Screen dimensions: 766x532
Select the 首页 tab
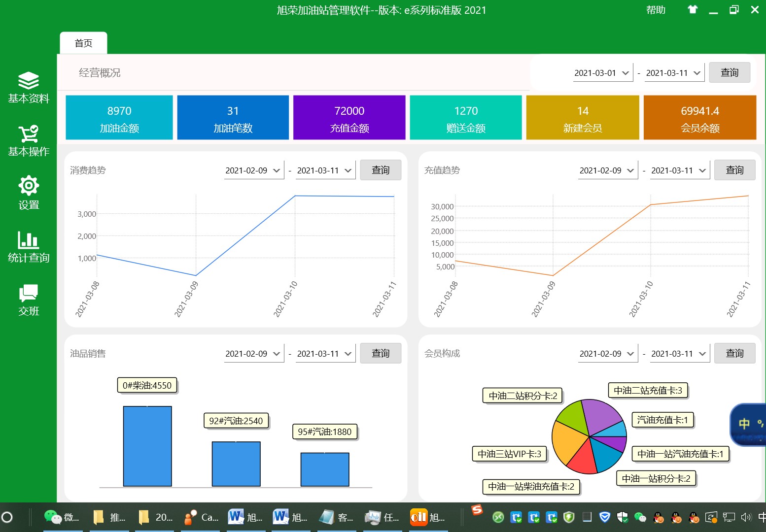pyautogui.click(x=83, y=43)
